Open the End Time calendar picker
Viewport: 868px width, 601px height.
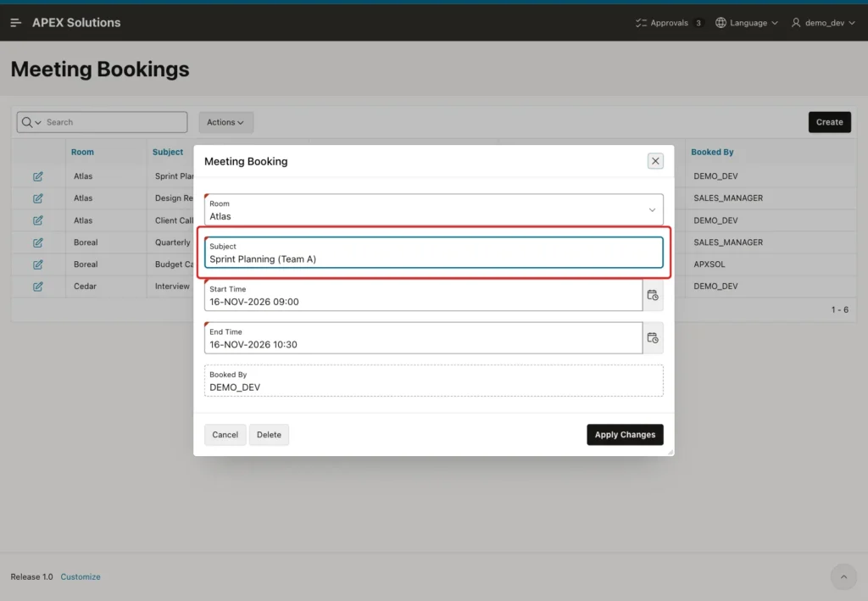click(653, 337)
